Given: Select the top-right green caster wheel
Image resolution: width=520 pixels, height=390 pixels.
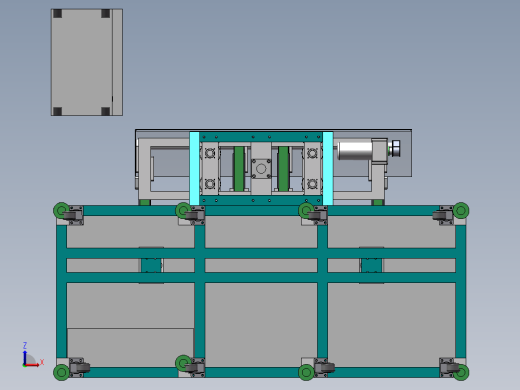Looking at the screenshot, I should [x=461, y=210].
